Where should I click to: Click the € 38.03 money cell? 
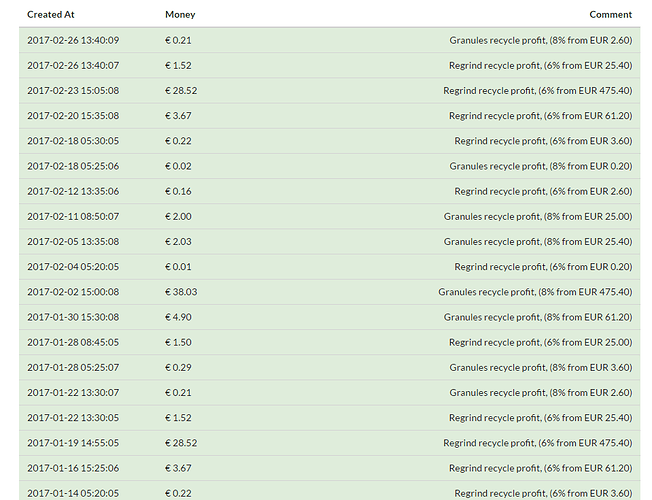point(181,292)
